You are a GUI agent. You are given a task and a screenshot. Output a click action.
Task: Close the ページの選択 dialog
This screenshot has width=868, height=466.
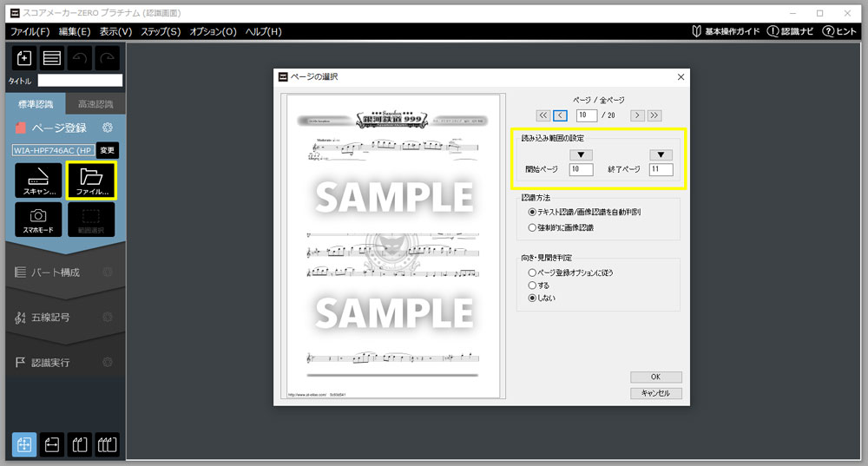(x=681, y=77)
